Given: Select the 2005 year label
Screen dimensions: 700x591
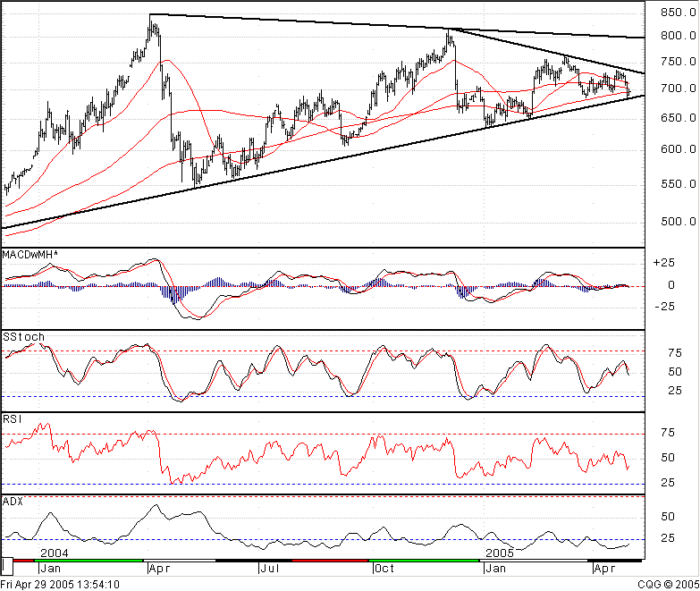Looking at the screenshot, I should pyautogui.click(x=497, y=553).
